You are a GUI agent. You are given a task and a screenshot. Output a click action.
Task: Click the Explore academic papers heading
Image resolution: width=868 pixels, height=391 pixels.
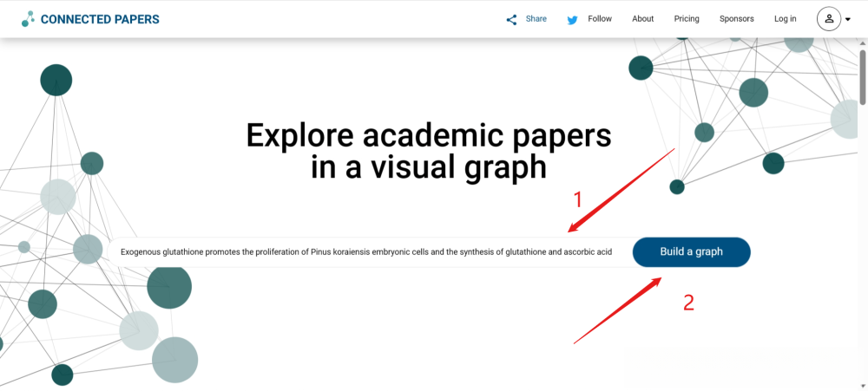429,150
